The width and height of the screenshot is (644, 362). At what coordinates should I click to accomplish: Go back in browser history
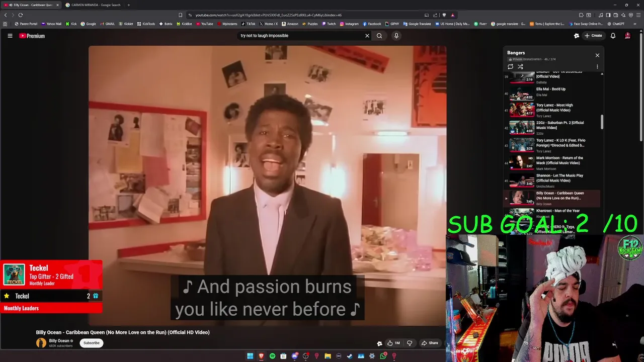coord(6,15)
